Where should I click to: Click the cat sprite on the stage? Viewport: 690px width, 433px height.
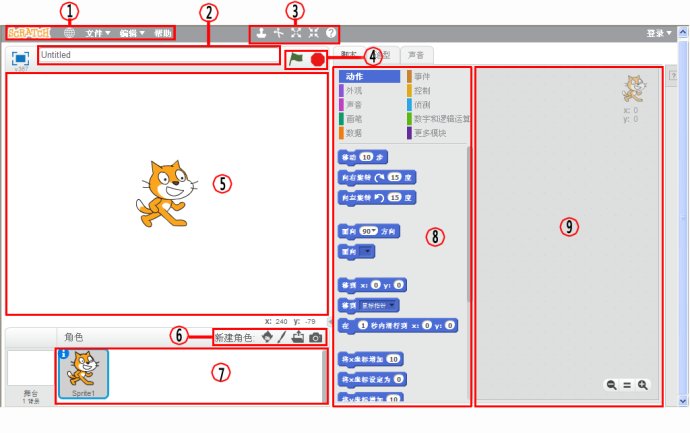click(x=166, y=194)
